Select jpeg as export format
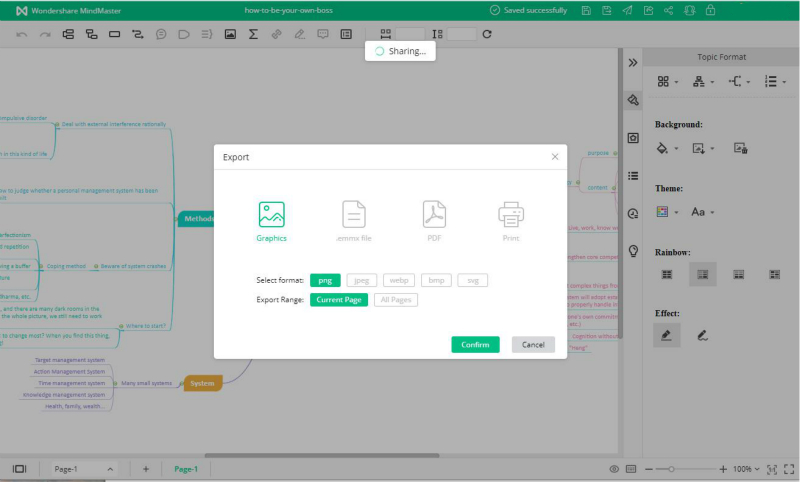Image resolution: width=800 pixels, height=482 pixels. click(362, 280)
